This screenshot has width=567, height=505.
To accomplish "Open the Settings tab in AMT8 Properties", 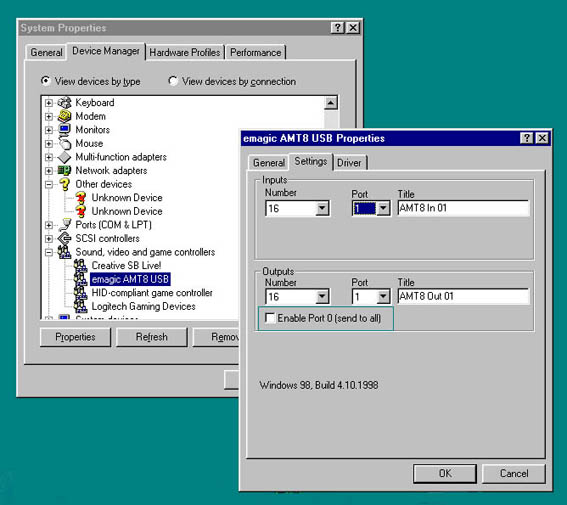I will coord(311,162).
